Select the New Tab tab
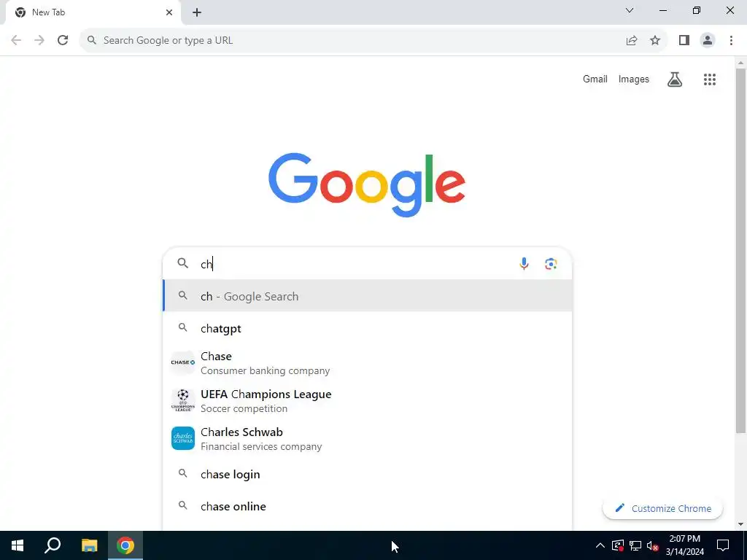 [93, 12]
